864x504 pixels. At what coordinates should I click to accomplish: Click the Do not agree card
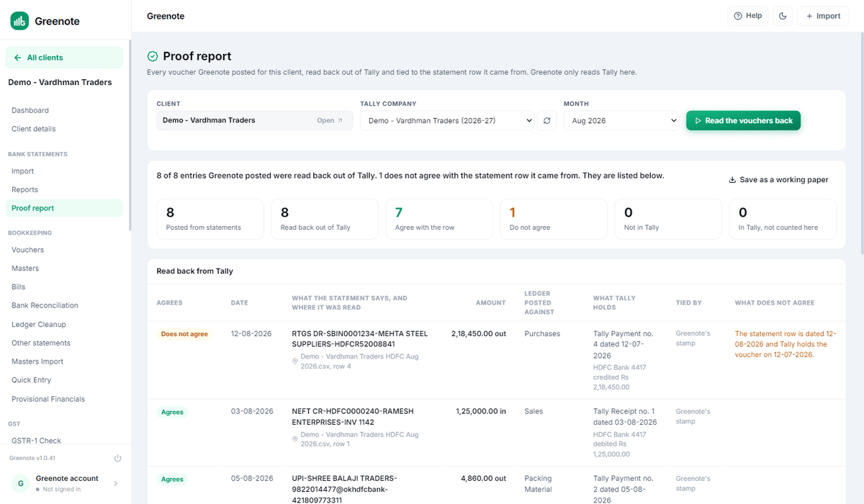click(x=554, y=219)
